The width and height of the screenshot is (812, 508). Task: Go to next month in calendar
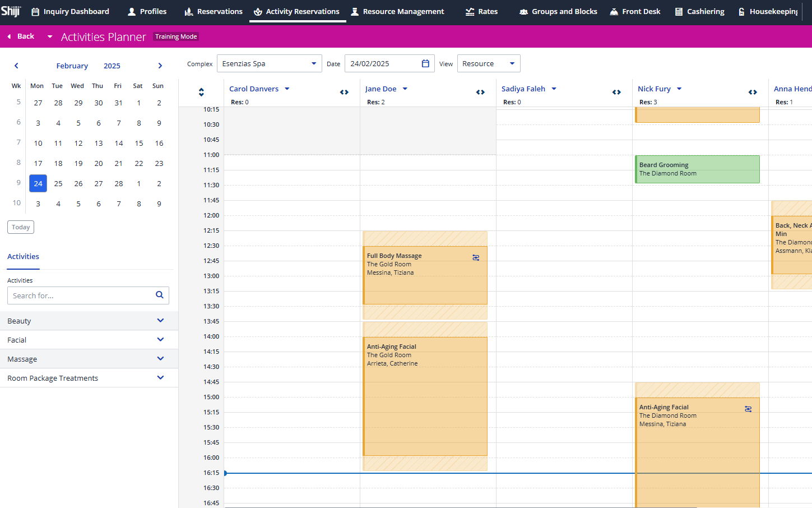[160, 66]
